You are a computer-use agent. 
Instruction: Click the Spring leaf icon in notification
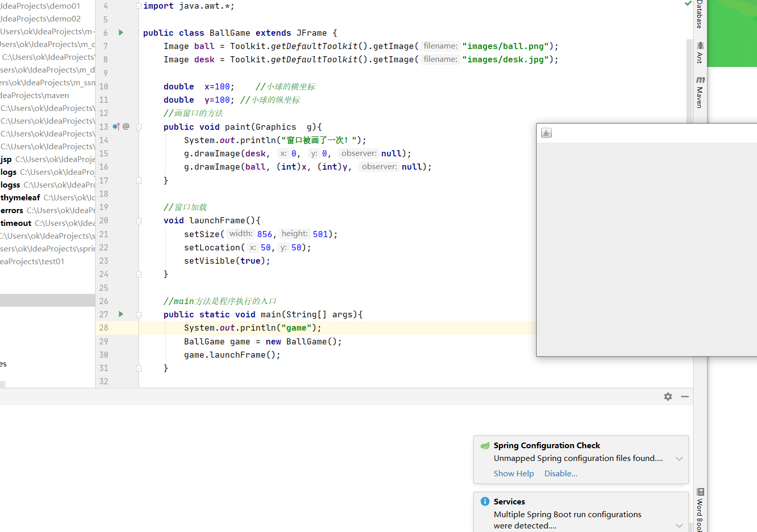coord(485,446)
